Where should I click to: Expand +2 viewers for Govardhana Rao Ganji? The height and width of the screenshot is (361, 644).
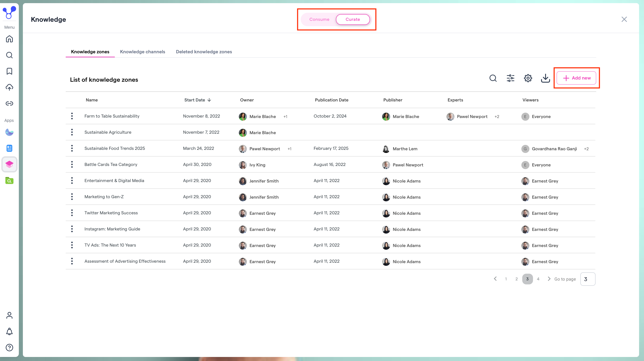(586, 149)
